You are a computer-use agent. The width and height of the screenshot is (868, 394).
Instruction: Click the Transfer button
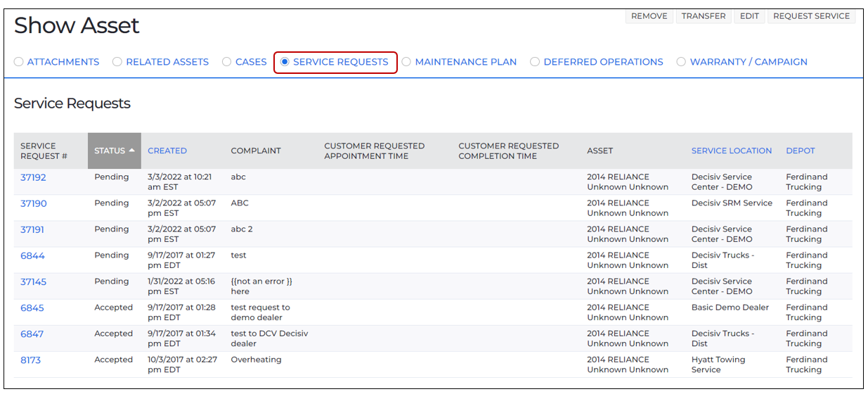[704, 16]
